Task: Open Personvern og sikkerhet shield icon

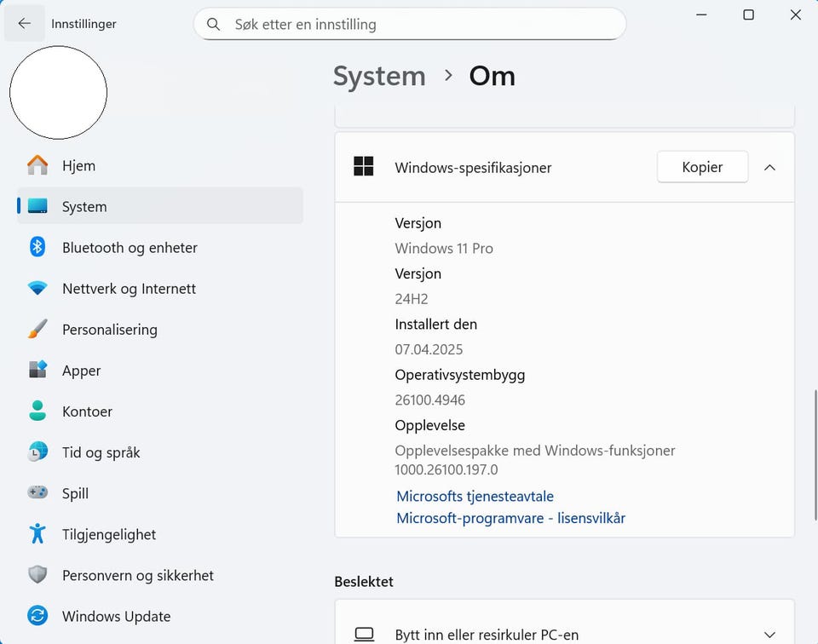Action: 37,574
